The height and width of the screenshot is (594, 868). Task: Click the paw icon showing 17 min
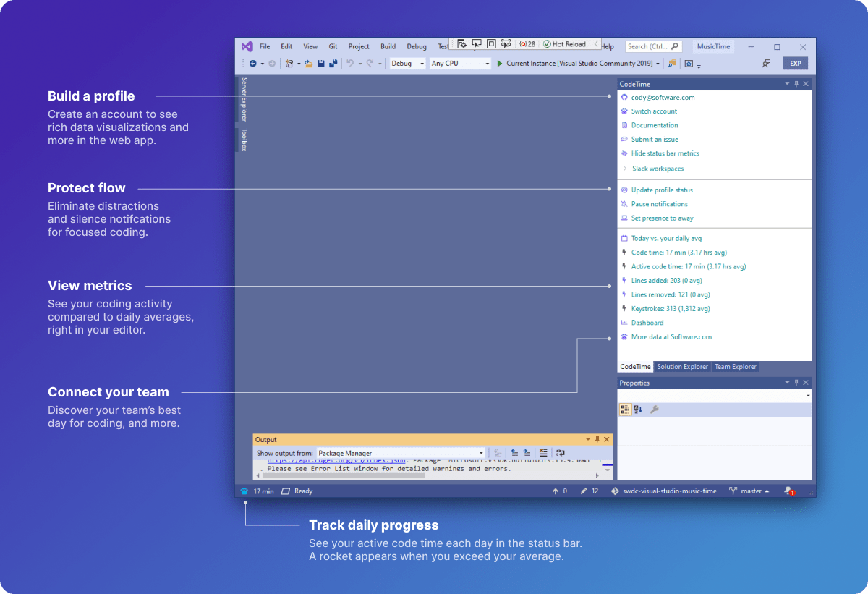pos(244,491)
